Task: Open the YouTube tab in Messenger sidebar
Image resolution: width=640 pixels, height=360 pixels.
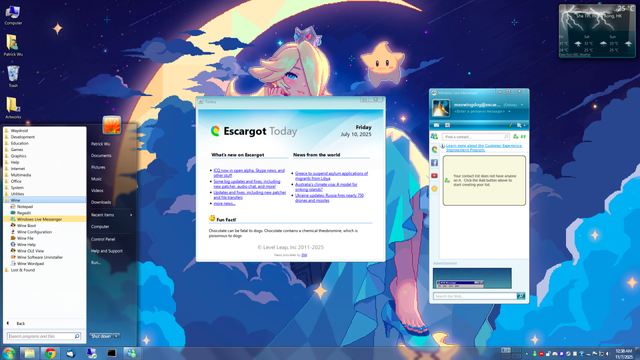Action: click(434, 176)
